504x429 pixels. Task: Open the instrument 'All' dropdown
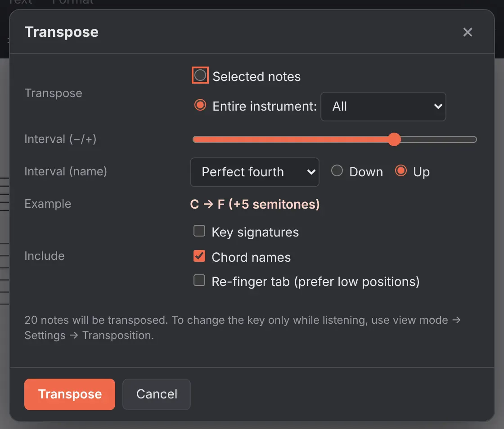pos(383,107)
